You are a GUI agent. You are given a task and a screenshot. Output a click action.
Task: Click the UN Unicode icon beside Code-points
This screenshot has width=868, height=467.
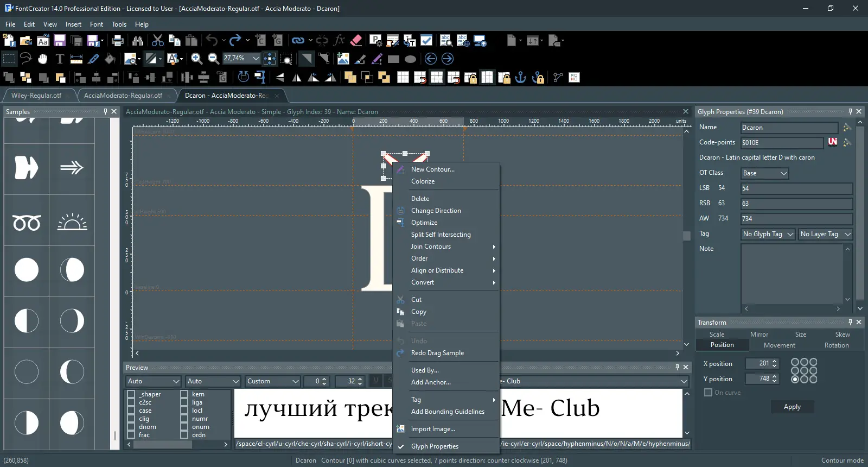coord(833,142)
